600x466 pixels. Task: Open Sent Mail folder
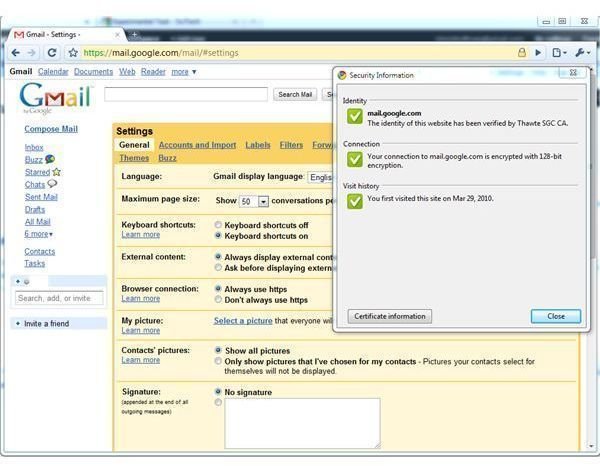[x=41, y=197]
